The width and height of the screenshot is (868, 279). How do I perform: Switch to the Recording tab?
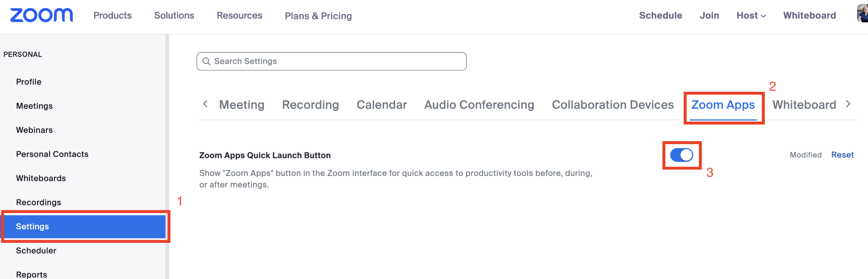coord(310,104)
